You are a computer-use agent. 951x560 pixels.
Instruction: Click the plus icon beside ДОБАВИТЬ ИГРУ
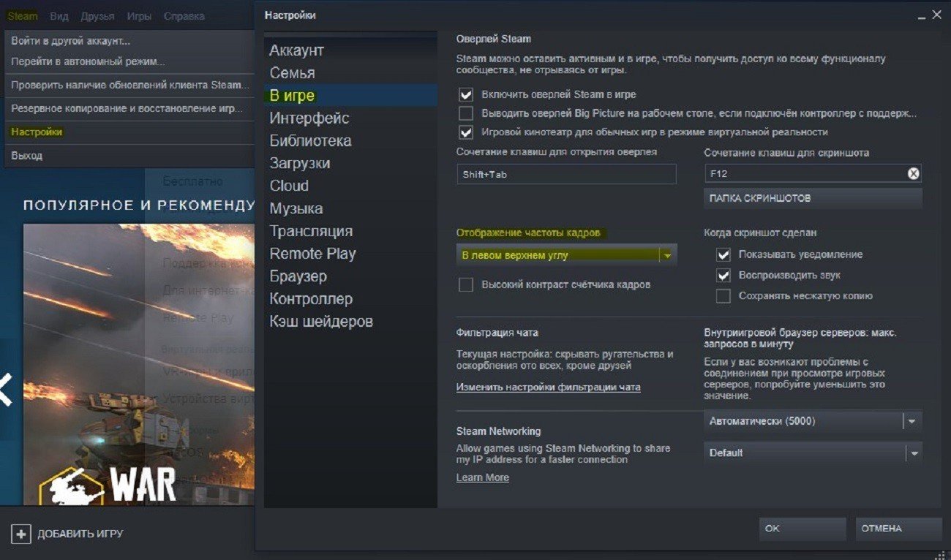21,534
